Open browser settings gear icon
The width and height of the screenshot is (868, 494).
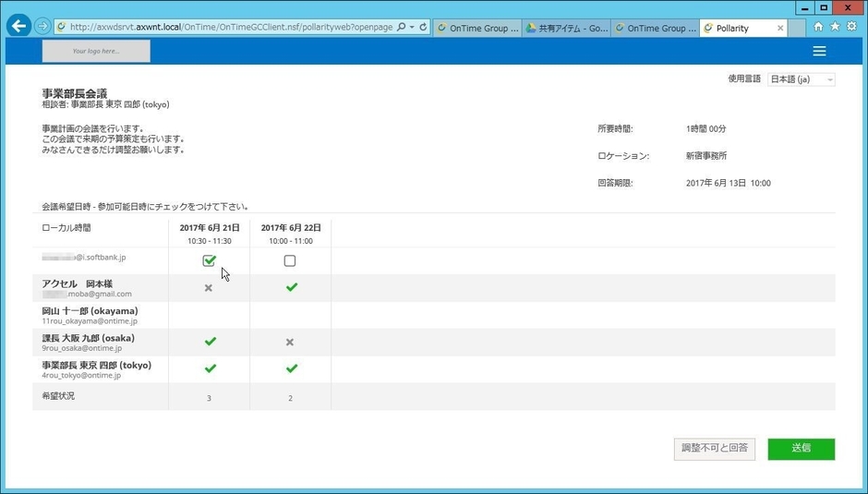click(851, 27)
